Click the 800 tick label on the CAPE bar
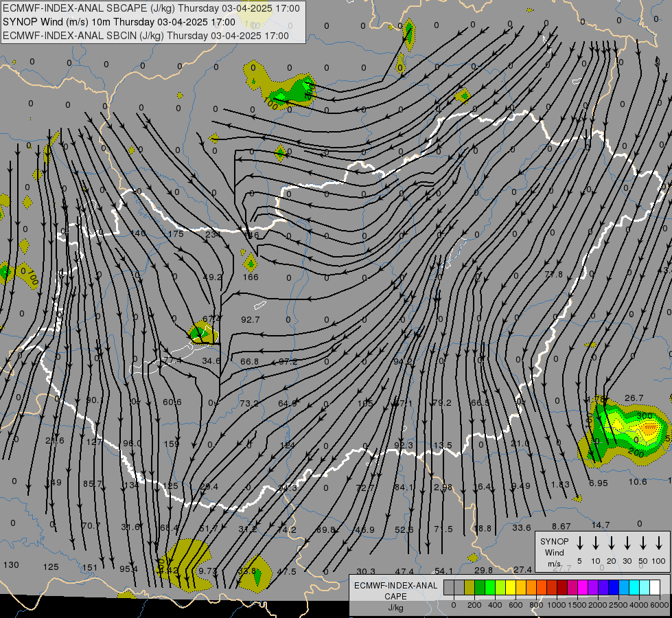672x618 pixels. coord(536,605)
